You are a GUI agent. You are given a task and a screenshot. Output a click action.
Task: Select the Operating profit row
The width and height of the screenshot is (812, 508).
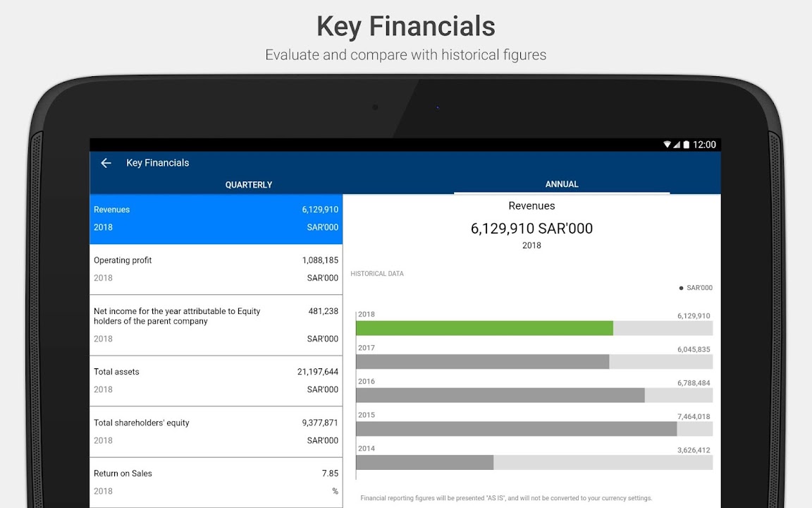pyautogui.click(x=216, y=269)
